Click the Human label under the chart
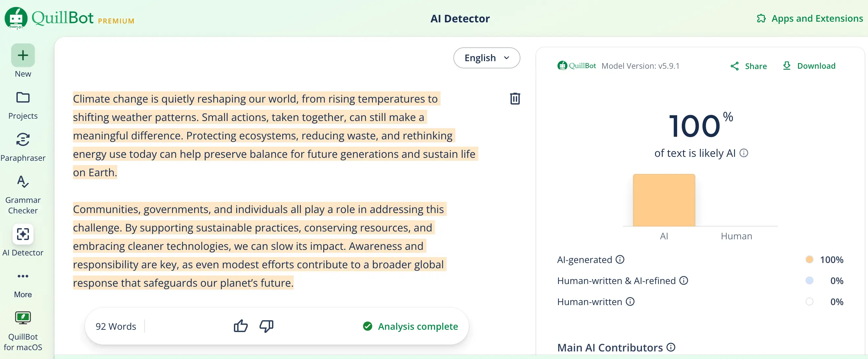This screenshot has width=868, height=359. pyautogui.click(x=736, y=236)
